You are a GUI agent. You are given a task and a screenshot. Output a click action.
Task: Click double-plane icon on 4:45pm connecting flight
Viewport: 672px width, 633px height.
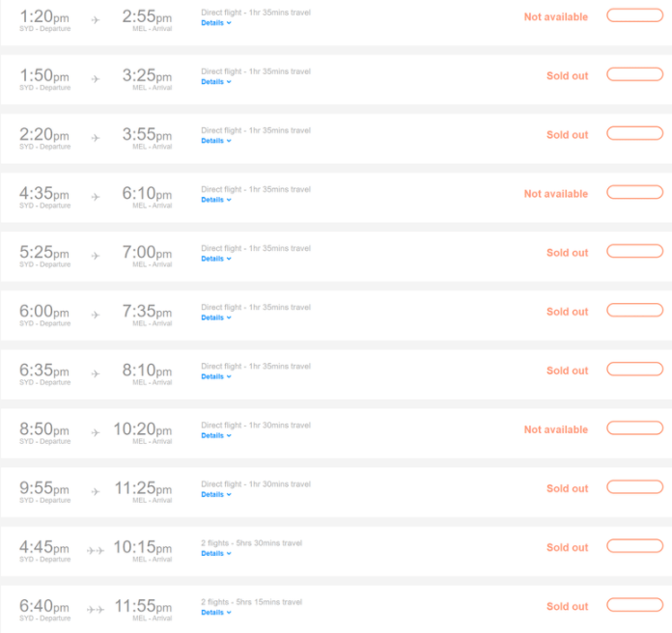click(96, 550)
